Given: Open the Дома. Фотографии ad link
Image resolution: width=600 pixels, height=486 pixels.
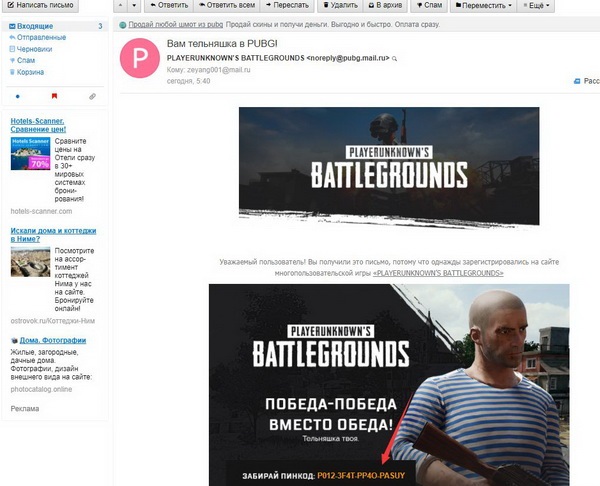Looking at the screenshot, I should pyautogui.click(x=53, y=340).
